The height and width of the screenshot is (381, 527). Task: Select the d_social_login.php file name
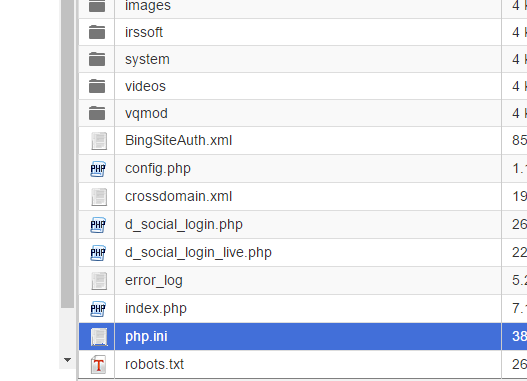(x=184, y=224)
